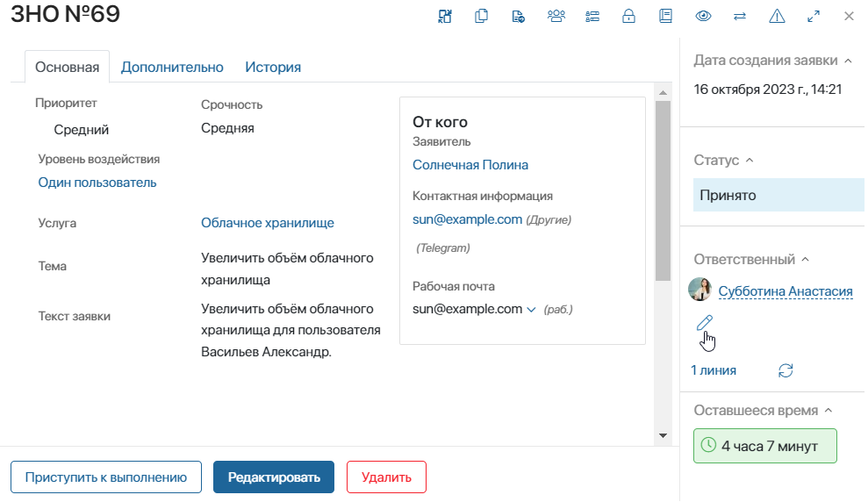Expand request card to full screen
Viewport: 868px width, 502px height.
click(814, 16)
